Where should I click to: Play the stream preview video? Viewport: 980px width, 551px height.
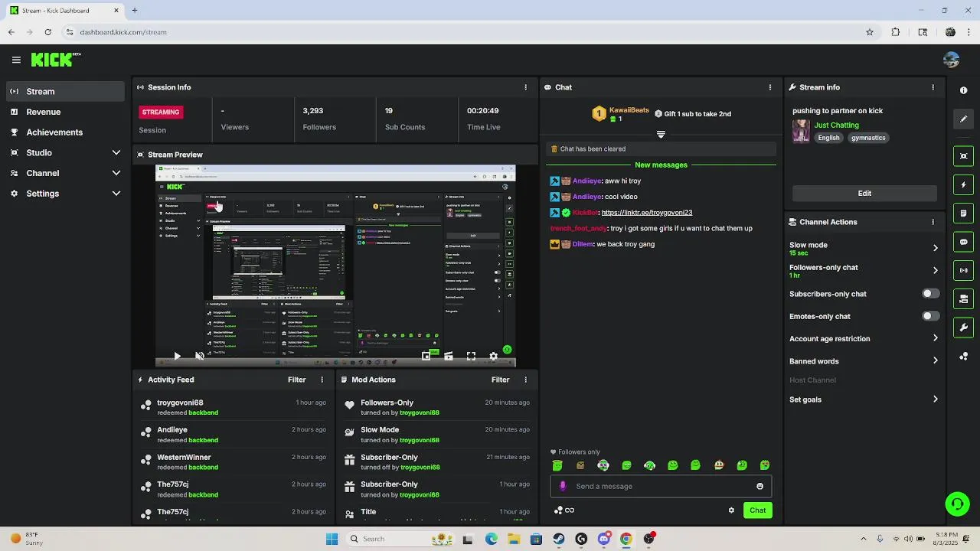177,356
